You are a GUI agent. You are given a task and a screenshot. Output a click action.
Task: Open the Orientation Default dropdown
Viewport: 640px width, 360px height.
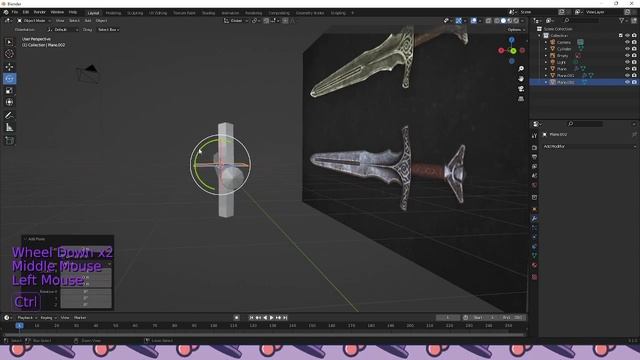tap(62, 30)
